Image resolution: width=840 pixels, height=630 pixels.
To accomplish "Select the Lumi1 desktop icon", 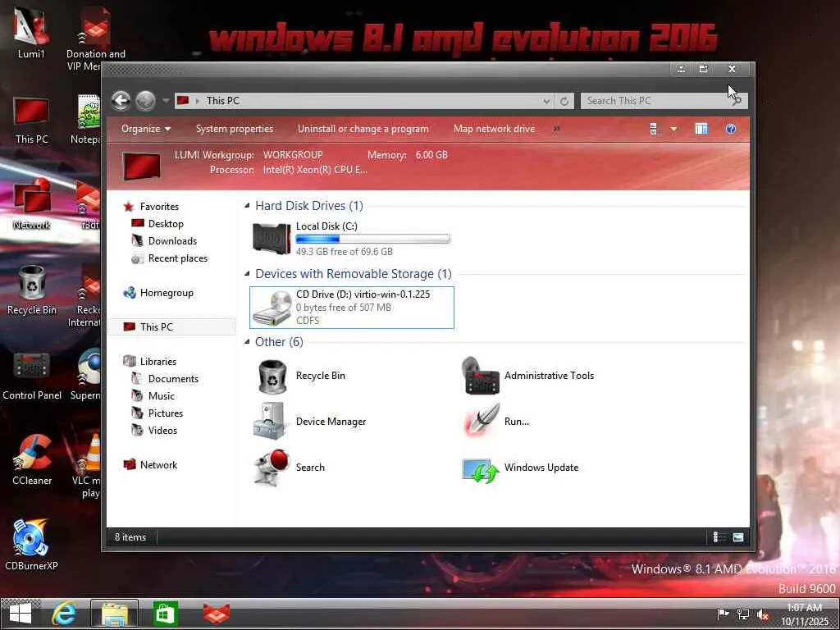I will coord(31,33).
